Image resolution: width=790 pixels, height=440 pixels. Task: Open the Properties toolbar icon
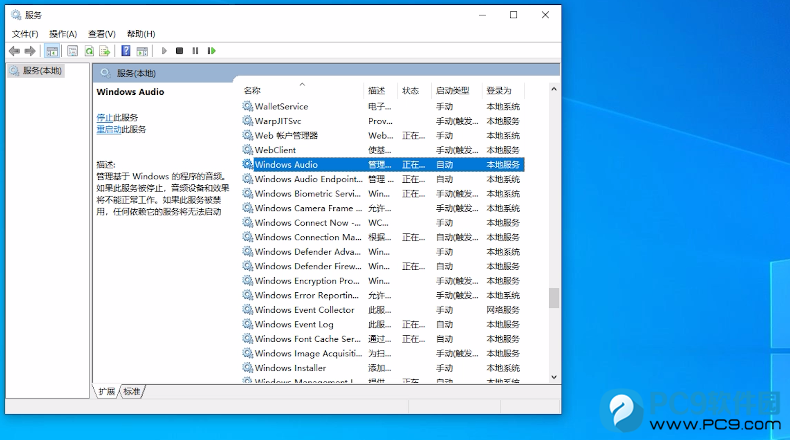click(x=73, y=51)
